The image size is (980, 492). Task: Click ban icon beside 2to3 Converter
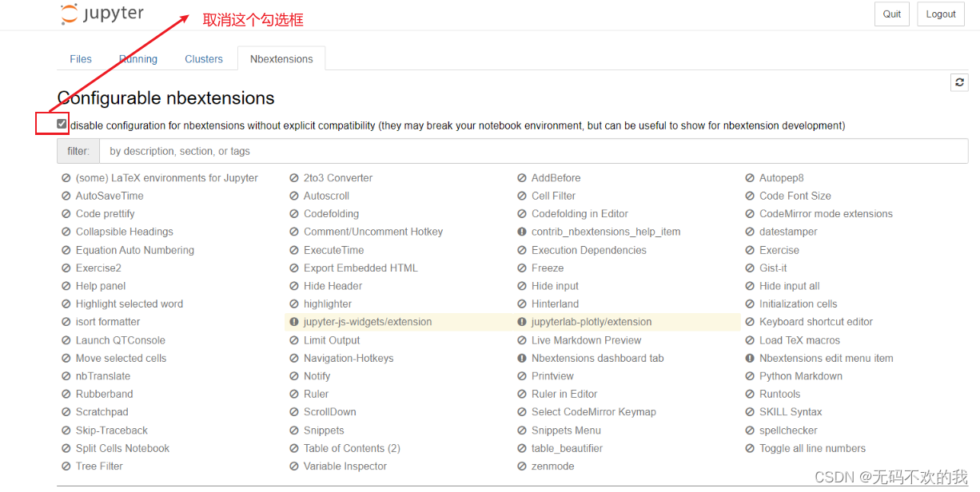click(294, 178)
